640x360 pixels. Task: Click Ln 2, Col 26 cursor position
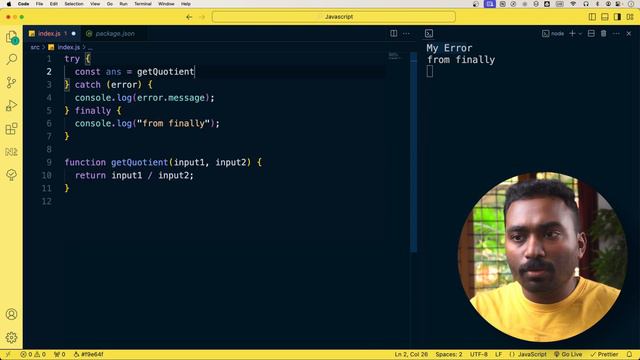(x=411, y=354)
